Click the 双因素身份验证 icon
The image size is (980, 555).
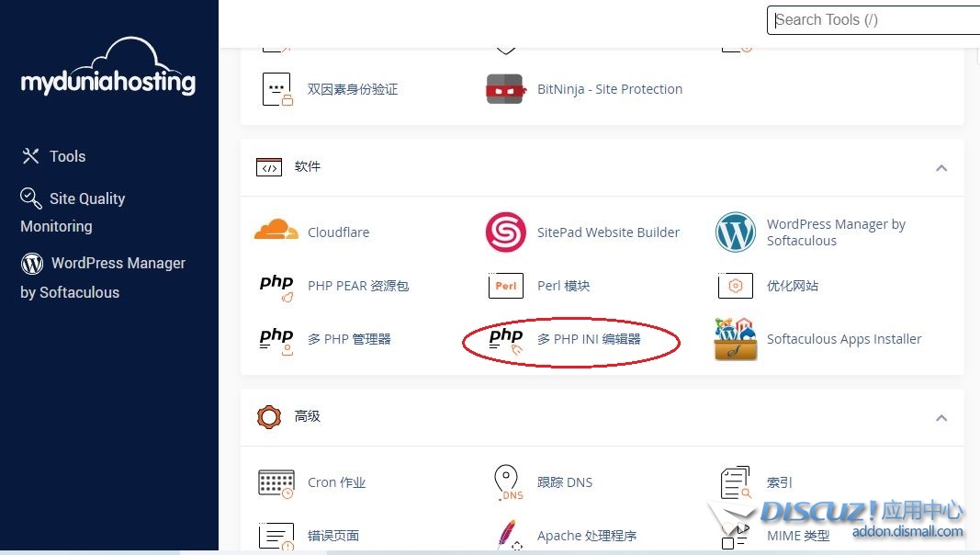(277, 89)
